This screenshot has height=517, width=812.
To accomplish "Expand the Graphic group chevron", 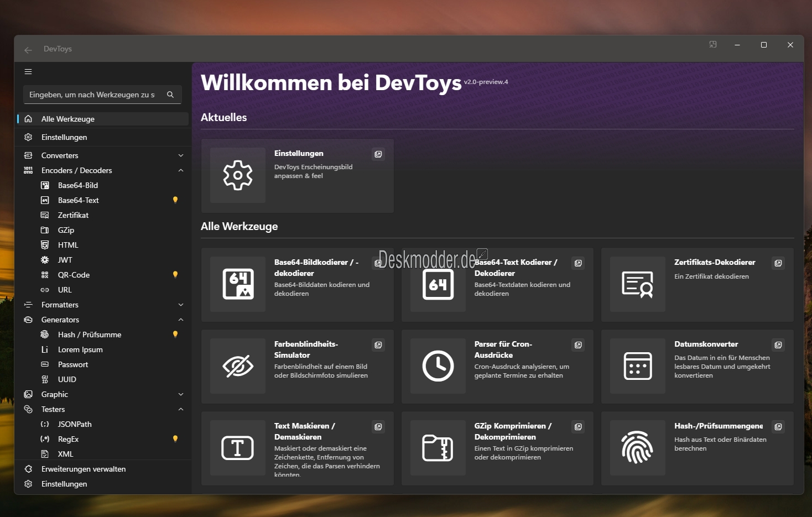I will (x=181, y=394).
